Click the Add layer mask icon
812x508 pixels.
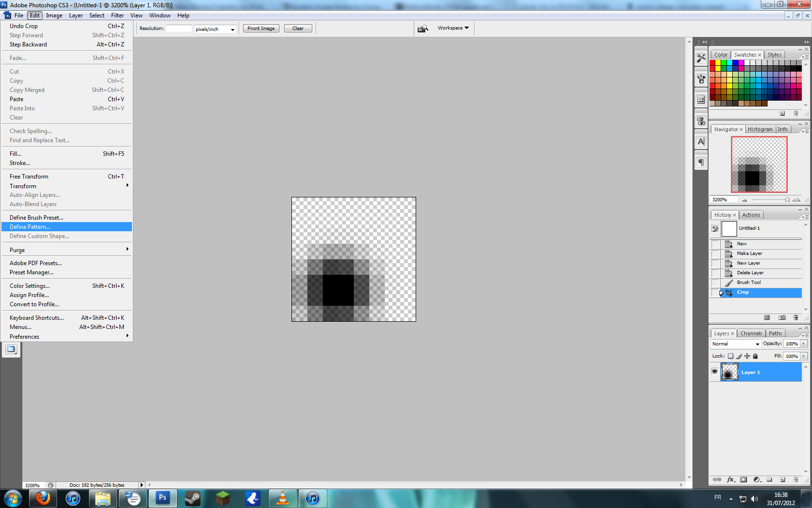pyautogui.click(x=743, y=479)
